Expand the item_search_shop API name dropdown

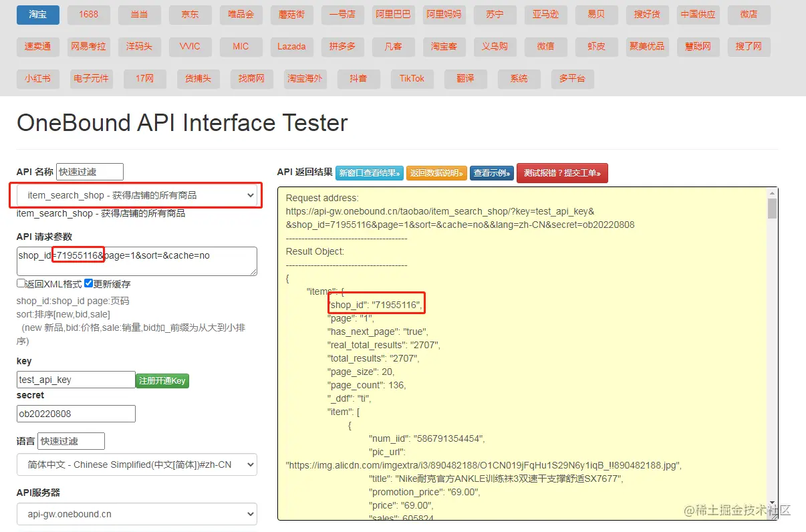tap(136, 195)
